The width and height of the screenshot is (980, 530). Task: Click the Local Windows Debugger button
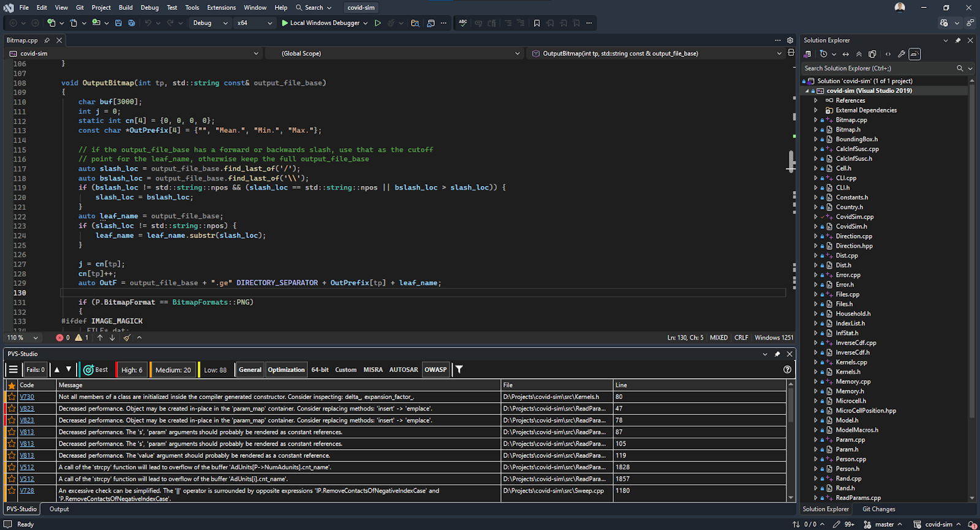point(324,23)
